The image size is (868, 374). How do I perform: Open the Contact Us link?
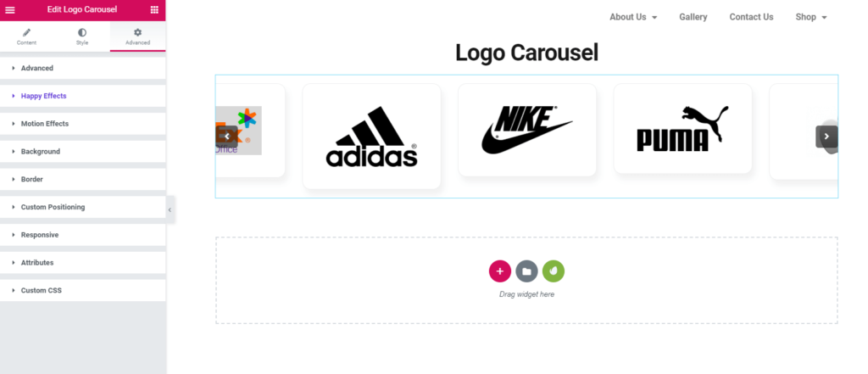point(751,17)
